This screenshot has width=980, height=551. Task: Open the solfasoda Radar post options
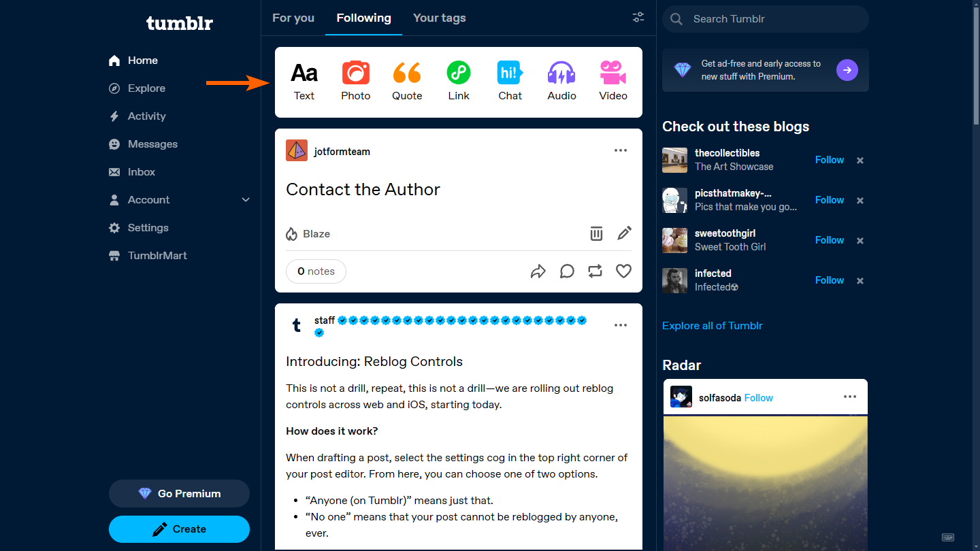[850, 397]
